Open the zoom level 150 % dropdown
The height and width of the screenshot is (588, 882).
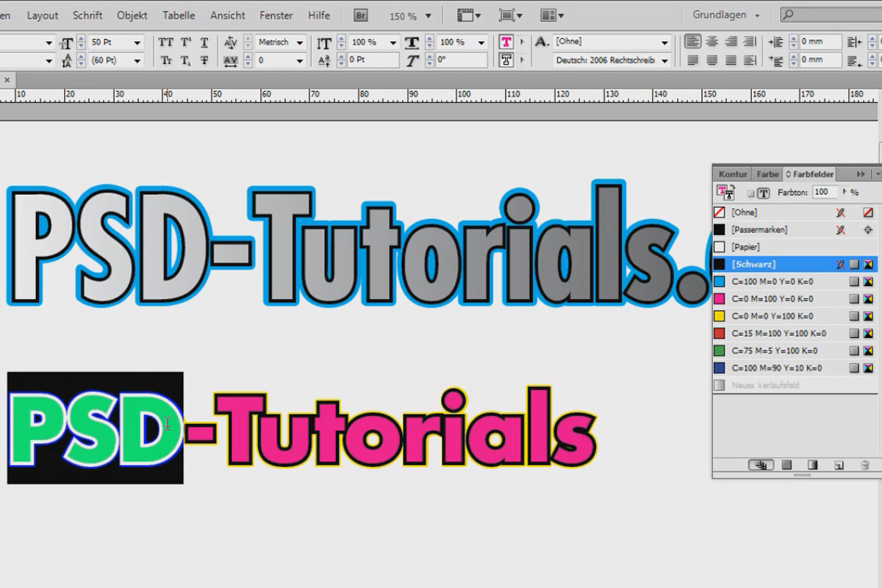tap(429, 15)
